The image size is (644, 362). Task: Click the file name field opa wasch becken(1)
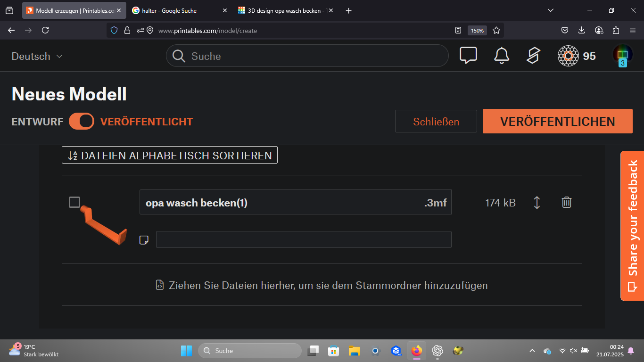pos(296,202)
